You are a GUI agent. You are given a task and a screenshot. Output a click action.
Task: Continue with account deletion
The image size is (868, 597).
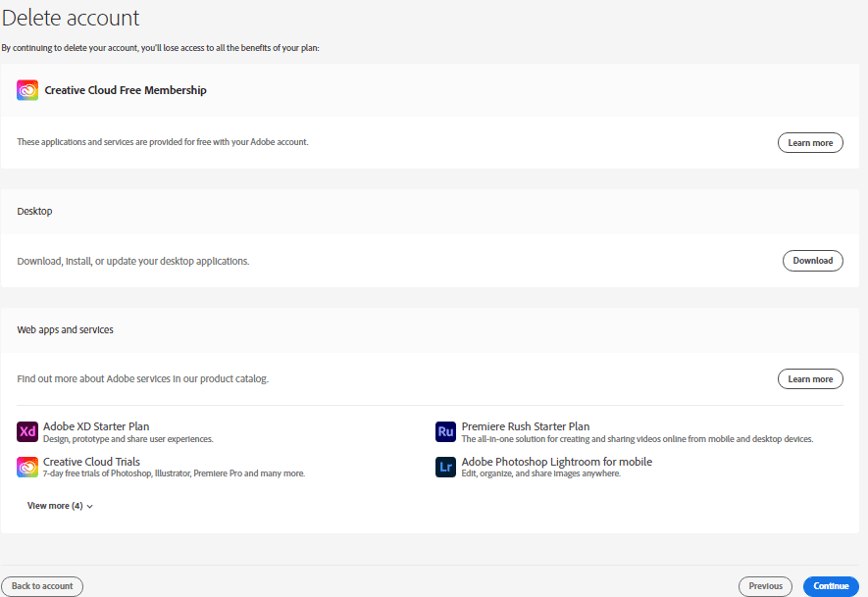(x=831, y=586)
